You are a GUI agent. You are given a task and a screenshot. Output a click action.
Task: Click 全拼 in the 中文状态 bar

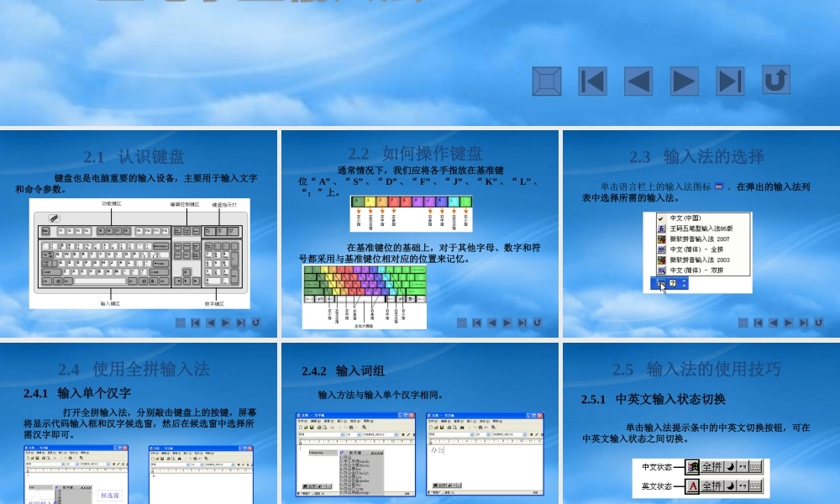(x=712, y=467)
